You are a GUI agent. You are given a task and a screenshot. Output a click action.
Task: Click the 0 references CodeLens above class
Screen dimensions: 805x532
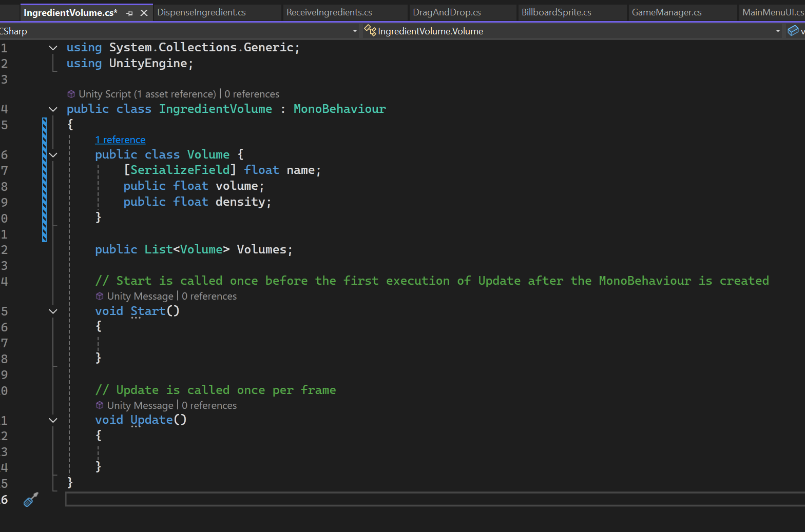coord(252,94)
